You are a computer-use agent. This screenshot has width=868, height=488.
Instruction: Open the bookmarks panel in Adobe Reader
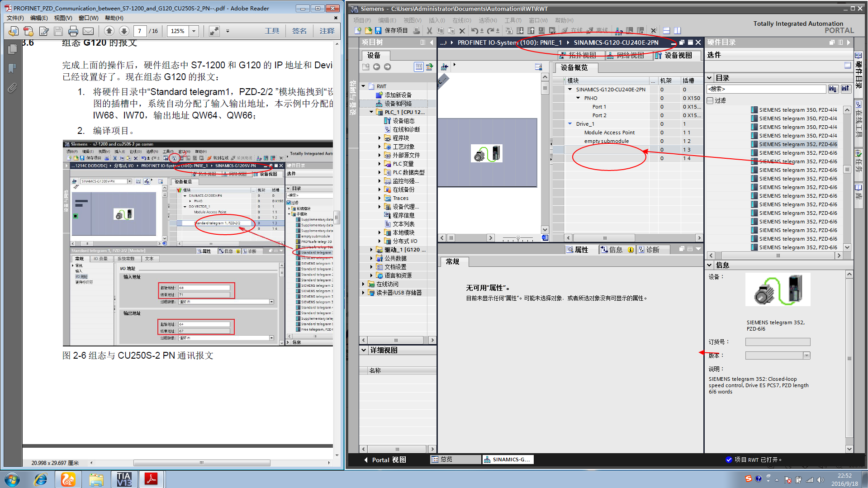(x=12, y=68)
